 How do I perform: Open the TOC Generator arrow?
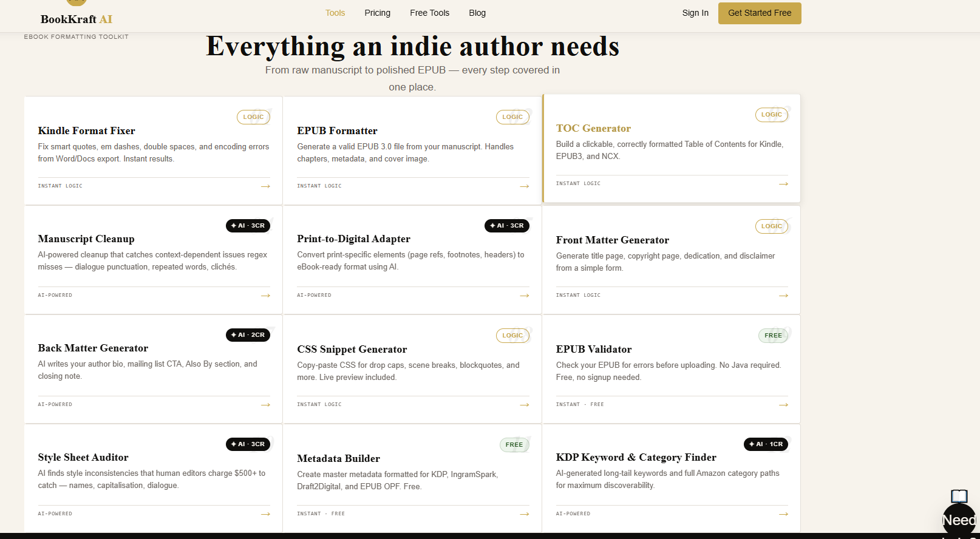pyautogui.click(x=784, y=184)
